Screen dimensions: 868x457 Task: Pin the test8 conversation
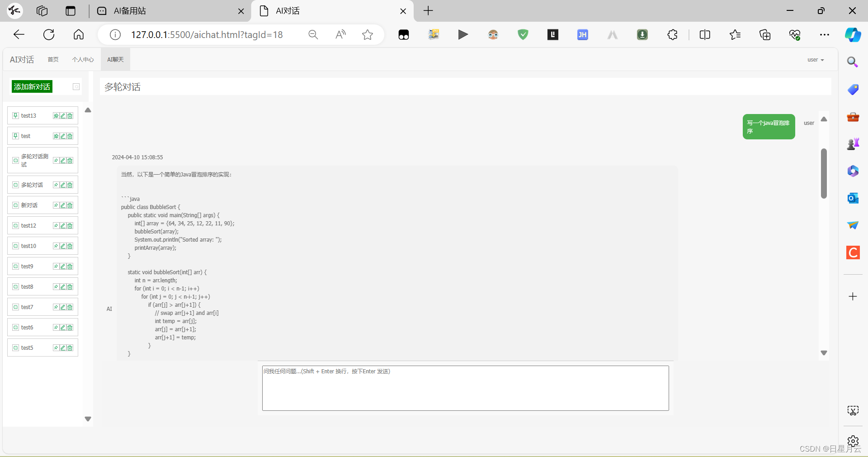point(56,287)
